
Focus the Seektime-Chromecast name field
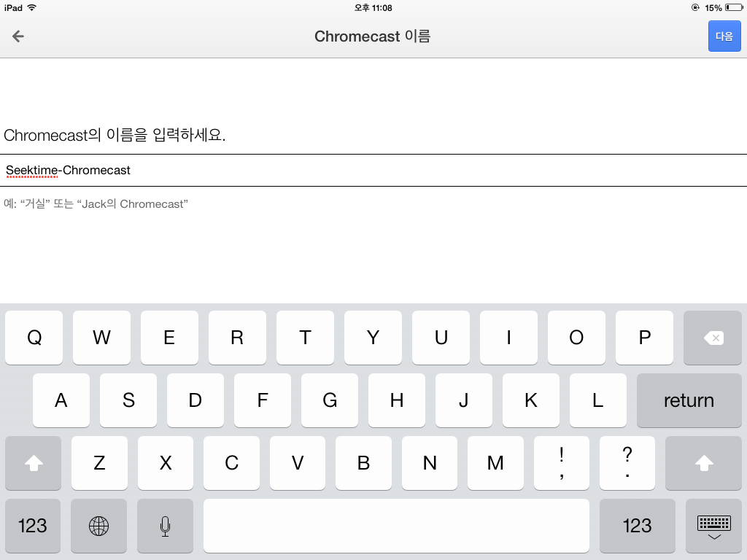[x=373, y=170]
